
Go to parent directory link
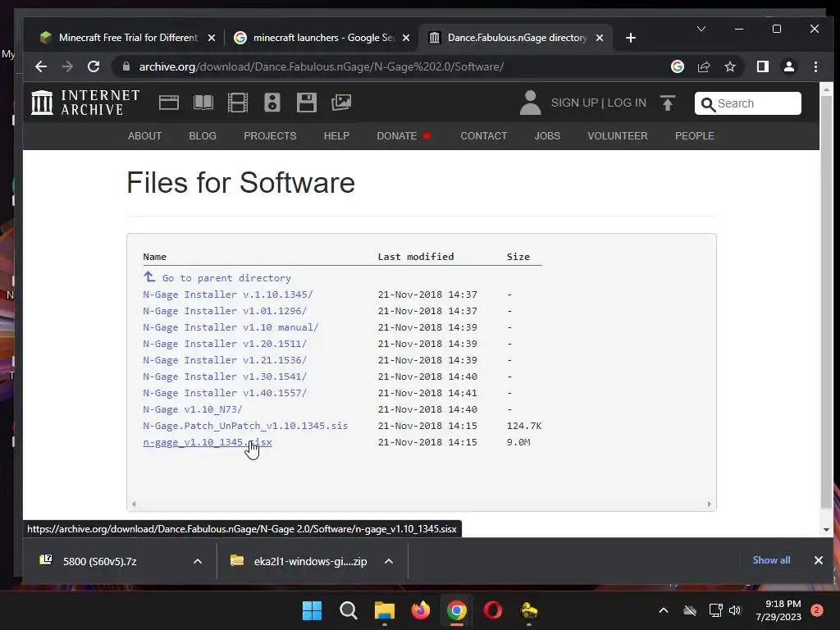click(226, 277)
